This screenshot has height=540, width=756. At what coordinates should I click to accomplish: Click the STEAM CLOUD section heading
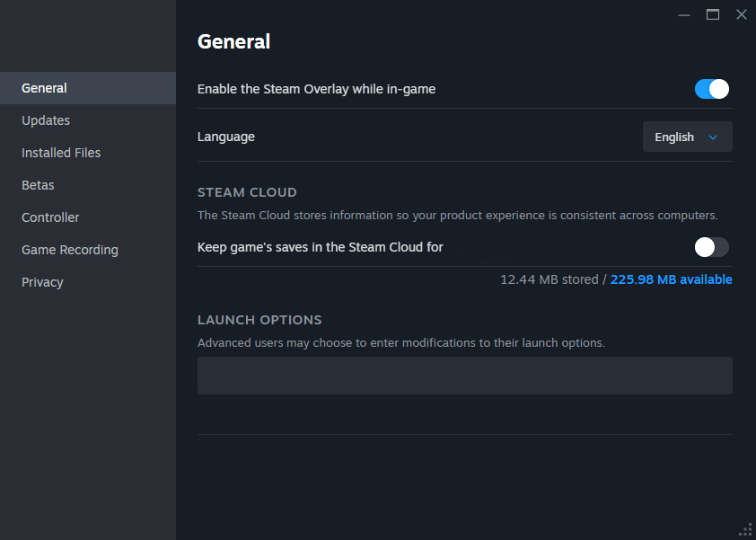click(x=247, y=192)
